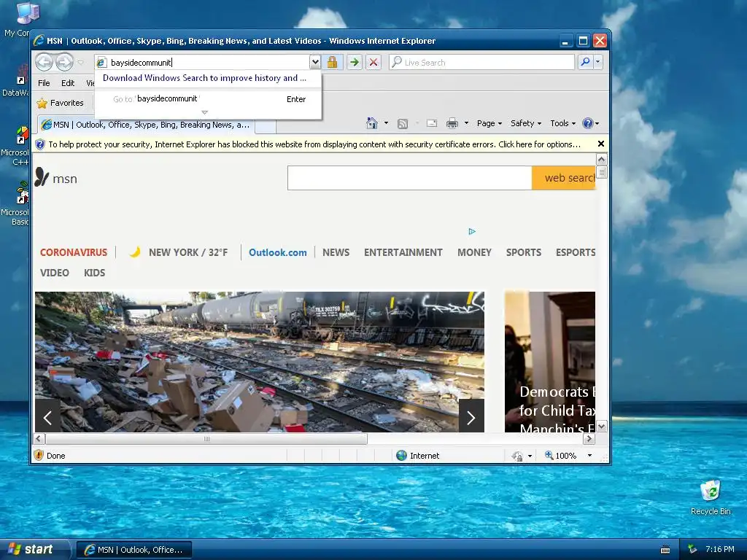Open the Tools menu
Image resolution: width=747 pixels, height=560 pixels.
coord(562,123)
